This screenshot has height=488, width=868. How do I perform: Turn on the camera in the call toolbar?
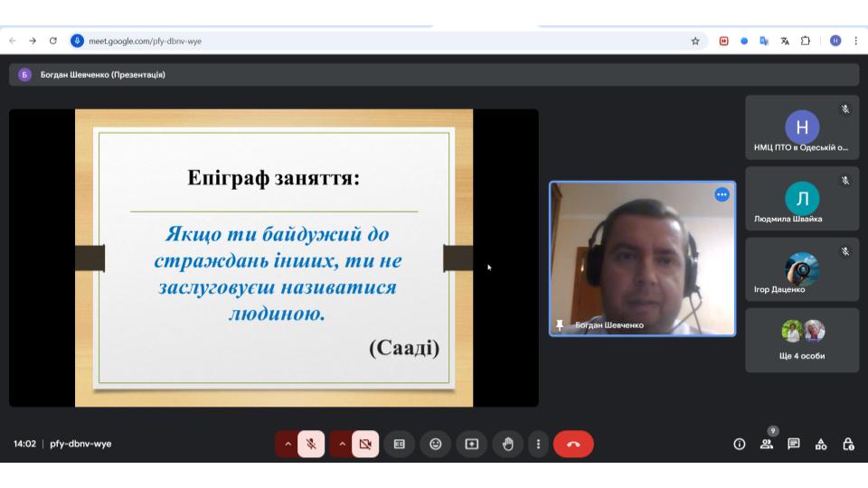(365, 444)
